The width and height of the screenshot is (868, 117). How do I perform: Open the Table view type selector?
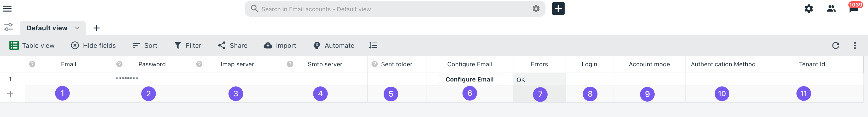(32, 45)
